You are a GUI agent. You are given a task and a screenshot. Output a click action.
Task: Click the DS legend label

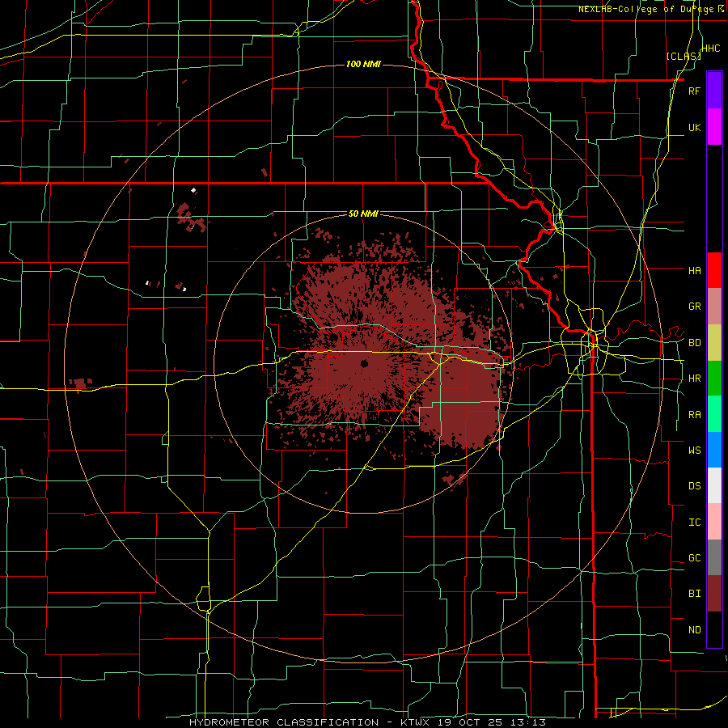[x=694, y=486]
